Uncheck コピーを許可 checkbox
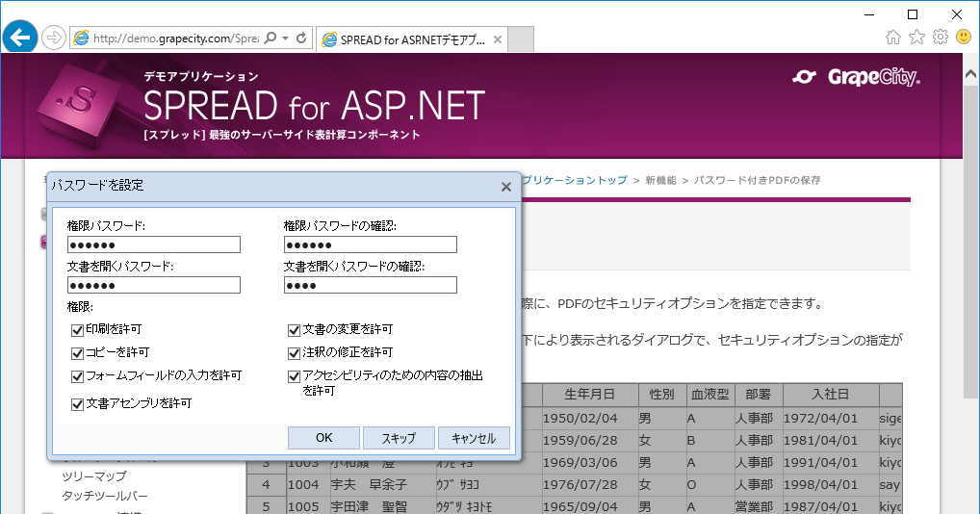The height and width of the screenshot is (514, 980). pyautogui.click(x=78, y=353)
